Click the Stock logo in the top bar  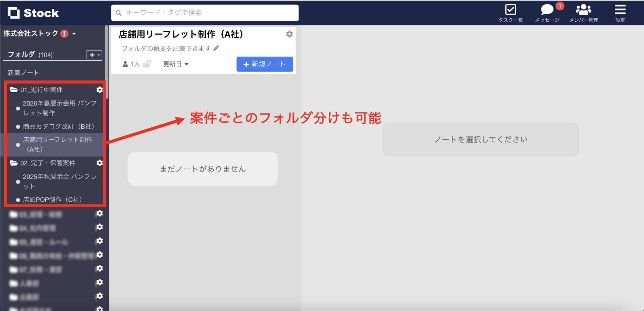click(x=34, y=12)
